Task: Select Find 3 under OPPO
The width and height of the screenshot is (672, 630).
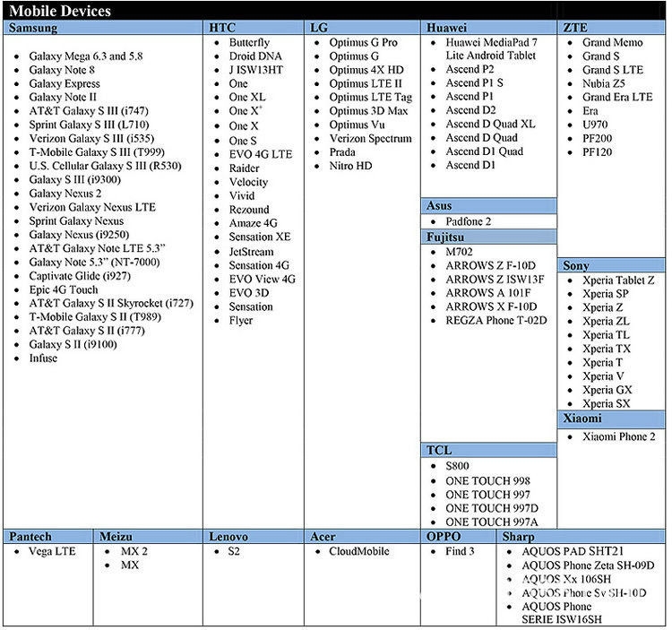Action: 460,551
